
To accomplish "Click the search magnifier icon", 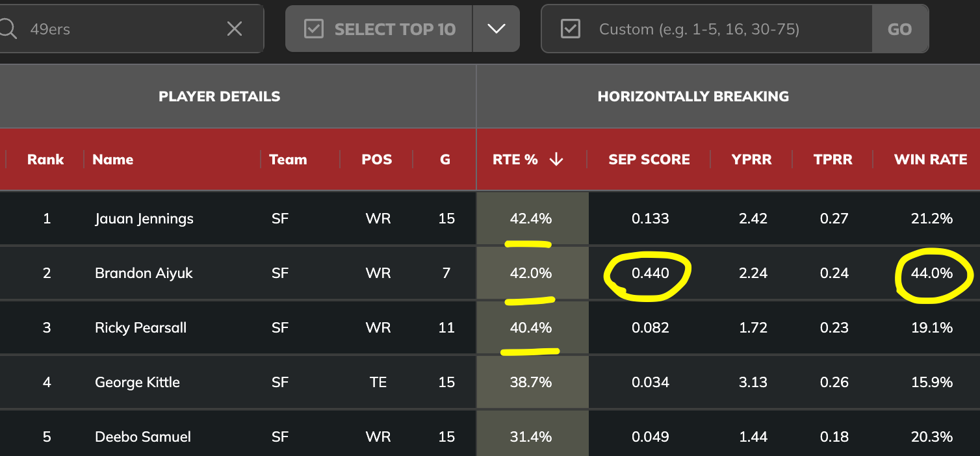I will [x=7, y=29].
